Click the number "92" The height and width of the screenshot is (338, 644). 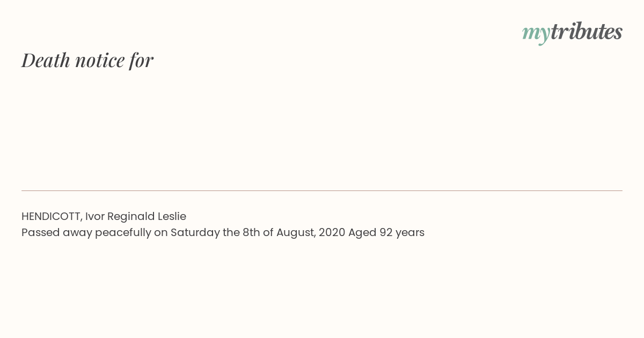coord(386,232)
